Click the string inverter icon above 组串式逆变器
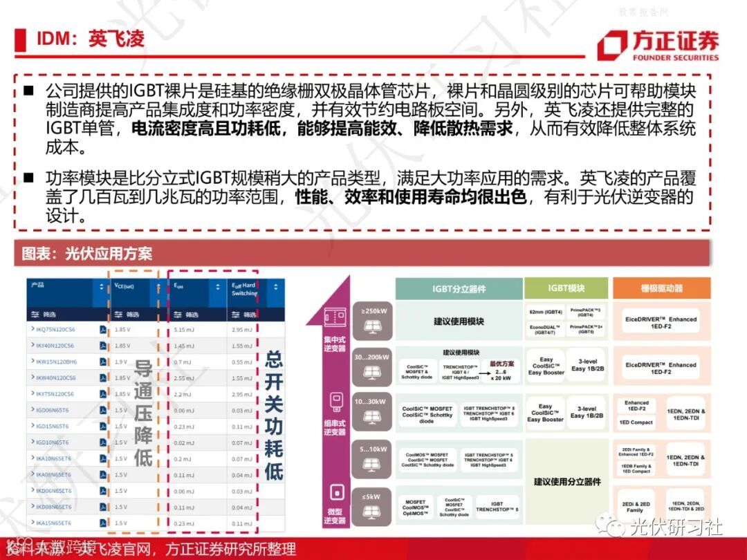 pos(335,402)
